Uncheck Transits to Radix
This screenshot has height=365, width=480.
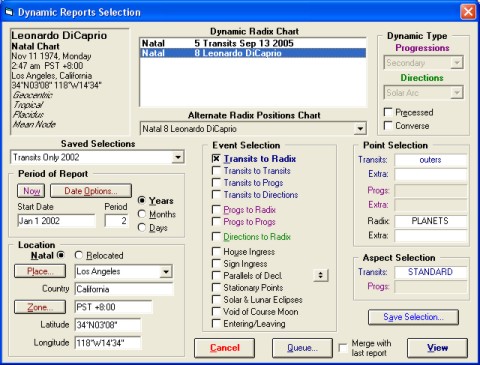216,159
